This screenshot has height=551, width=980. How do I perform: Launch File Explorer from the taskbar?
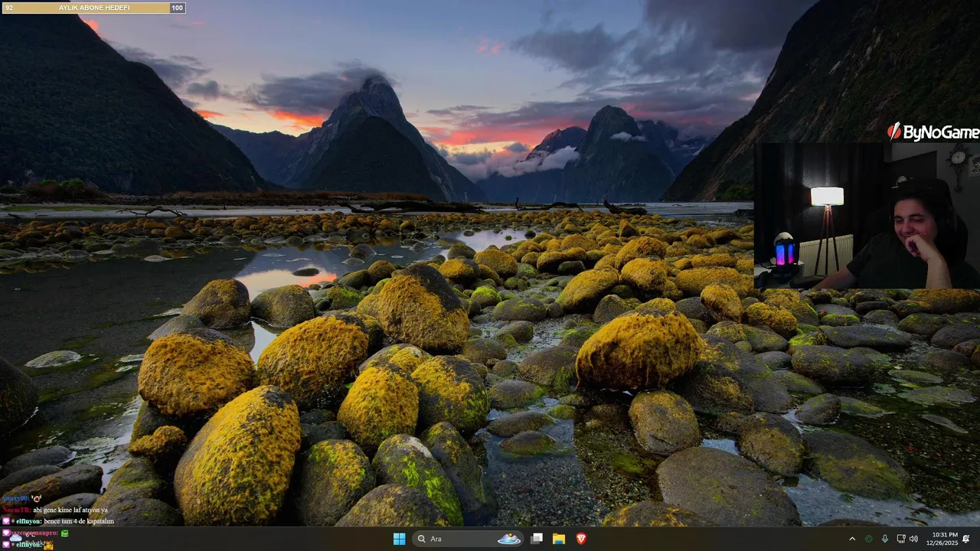[x=559, y=539]
